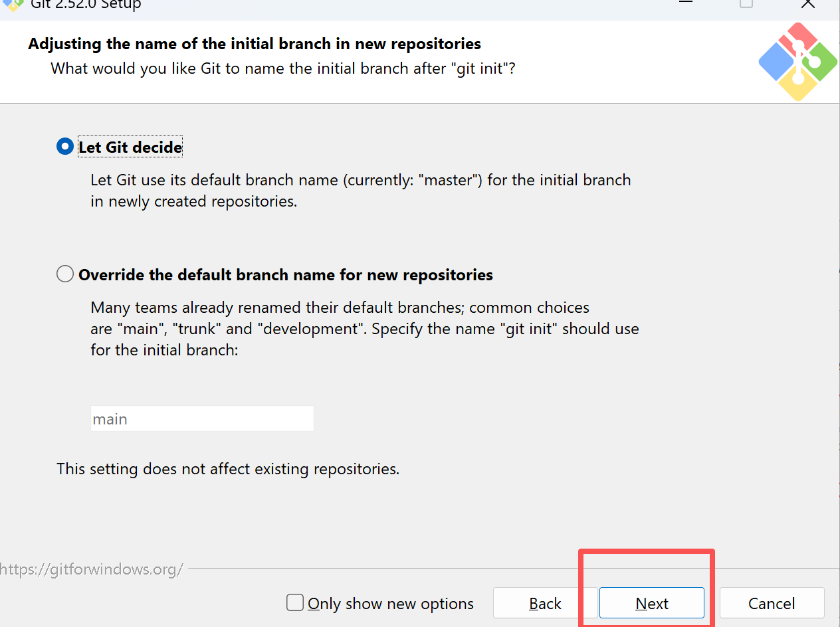
Task: Choose "Override the default branch name" radio option
Action: pos(65,274)
